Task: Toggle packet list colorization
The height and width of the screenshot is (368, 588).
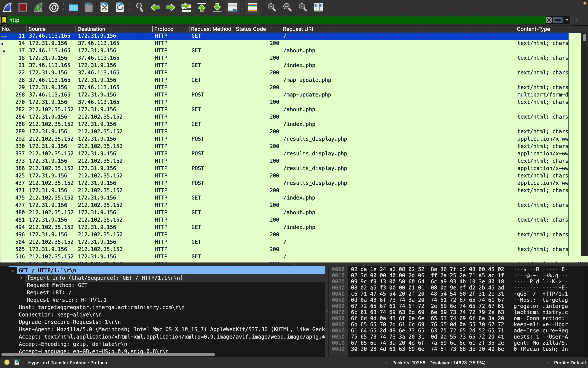Action: (x=252, y=7)
